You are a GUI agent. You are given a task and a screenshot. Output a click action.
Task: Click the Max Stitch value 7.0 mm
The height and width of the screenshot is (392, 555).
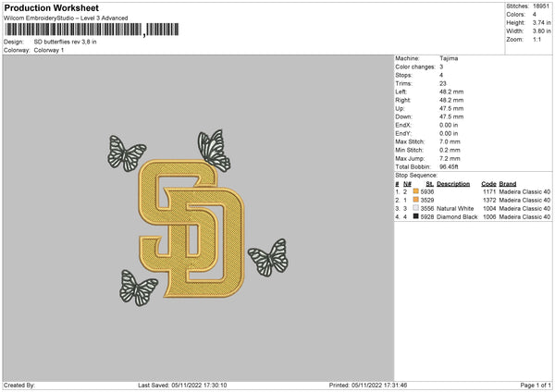pos(450,141)
